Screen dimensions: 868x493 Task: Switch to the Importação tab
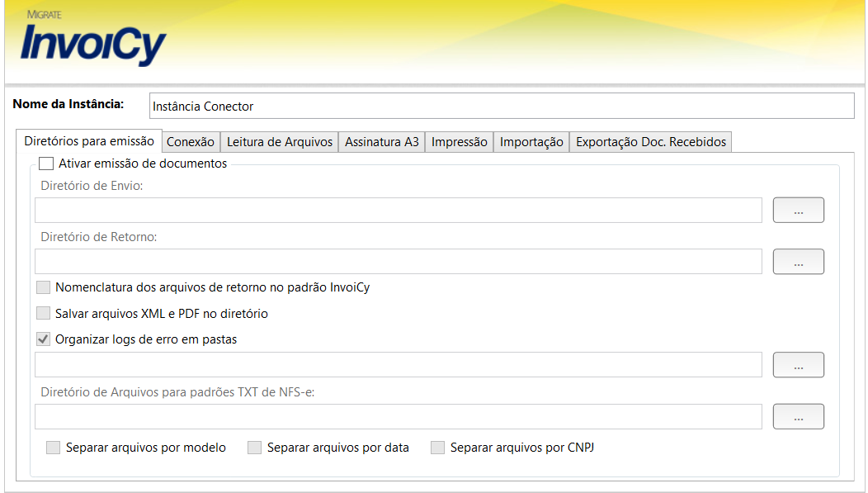click(x=531, y=142)
